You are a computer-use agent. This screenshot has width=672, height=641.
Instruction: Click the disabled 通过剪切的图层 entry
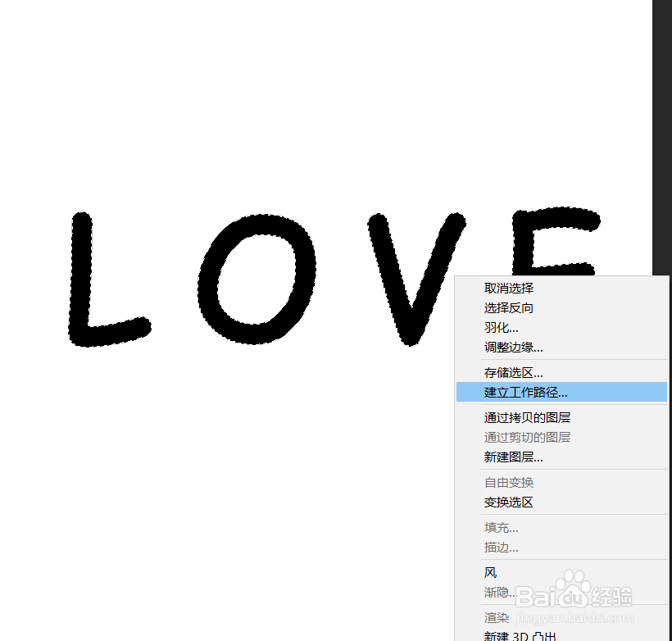click(561, 438)
